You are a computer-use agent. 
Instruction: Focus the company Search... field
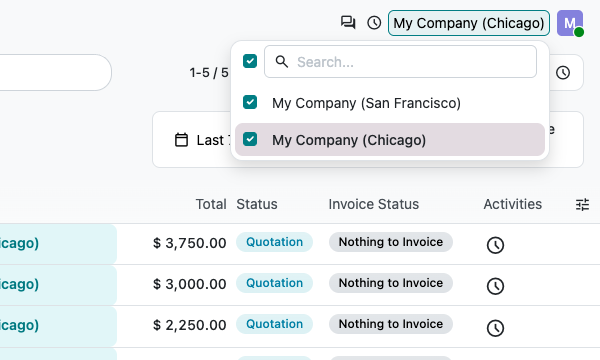400,62
